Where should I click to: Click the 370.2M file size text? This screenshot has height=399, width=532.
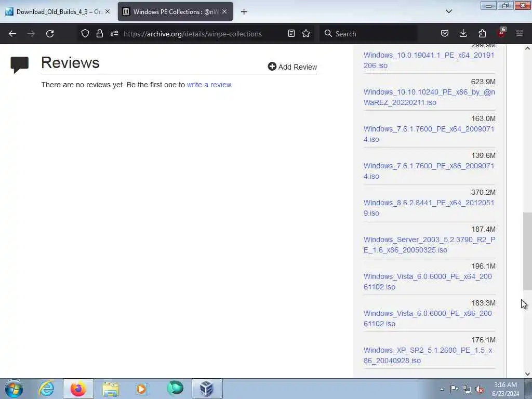coord(483,192)
